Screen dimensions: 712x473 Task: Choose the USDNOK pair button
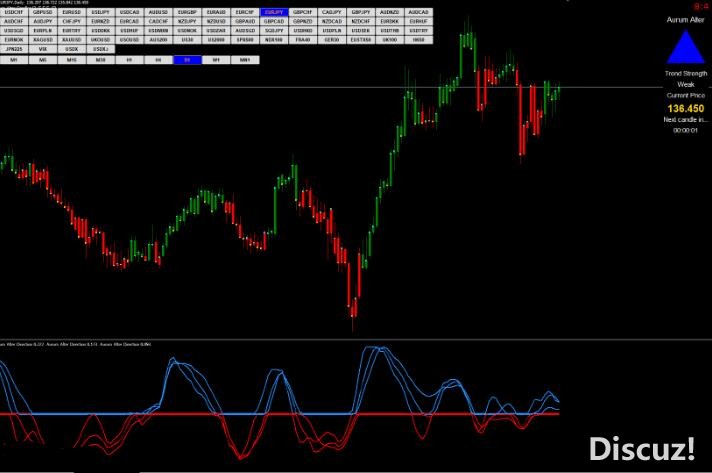pyautogui.click(x=187, y=30)
